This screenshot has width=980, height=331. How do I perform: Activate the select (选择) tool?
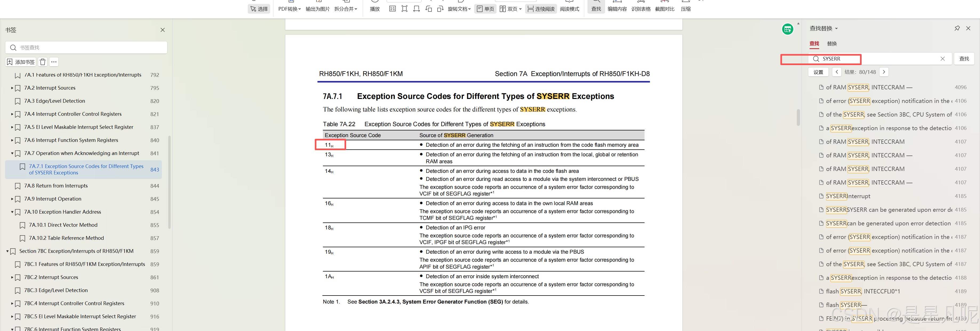259,9
